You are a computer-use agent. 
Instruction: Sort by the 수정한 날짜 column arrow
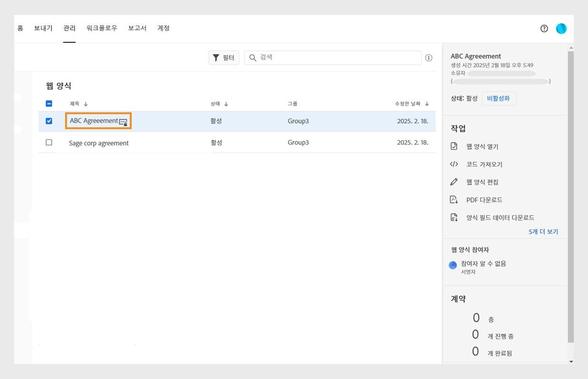pyautogui.click(x=427, y=104)
